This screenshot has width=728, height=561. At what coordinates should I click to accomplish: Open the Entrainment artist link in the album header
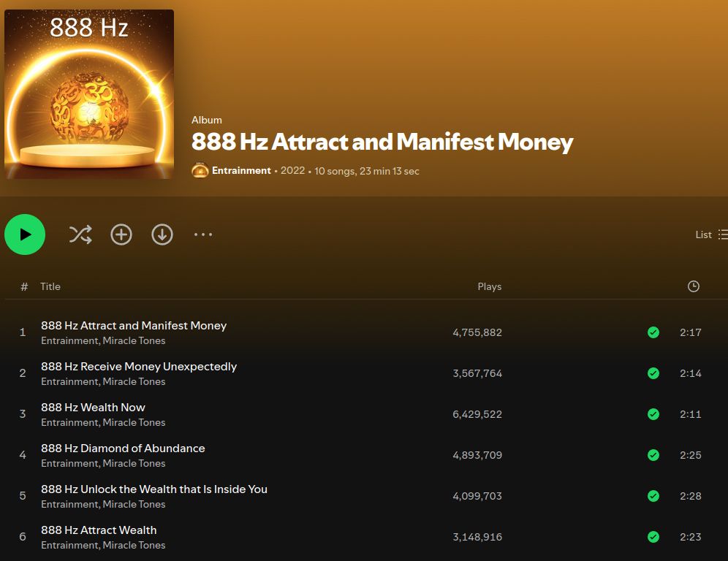pos(241,171)
